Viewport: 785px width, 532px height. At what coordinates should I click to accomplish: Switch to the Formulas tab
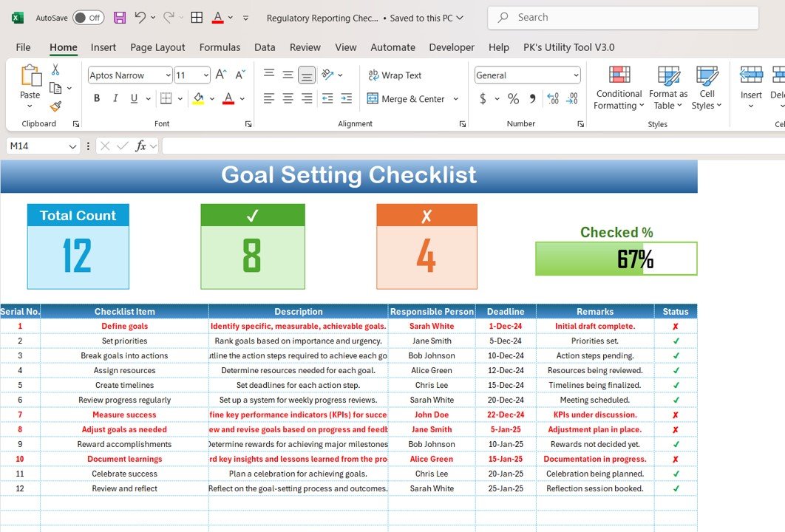[x=220, y=47]
